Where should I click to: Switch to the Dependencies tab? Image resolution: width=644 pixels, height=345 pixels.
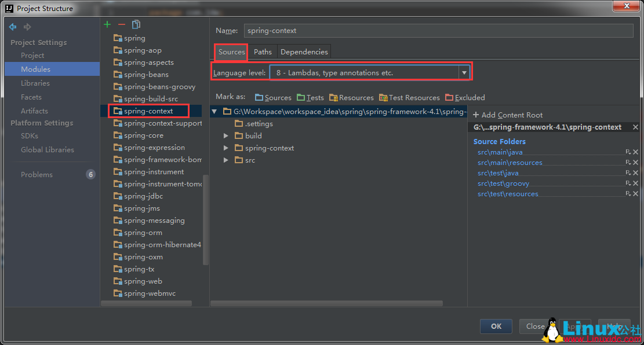(x=304, y=52)
